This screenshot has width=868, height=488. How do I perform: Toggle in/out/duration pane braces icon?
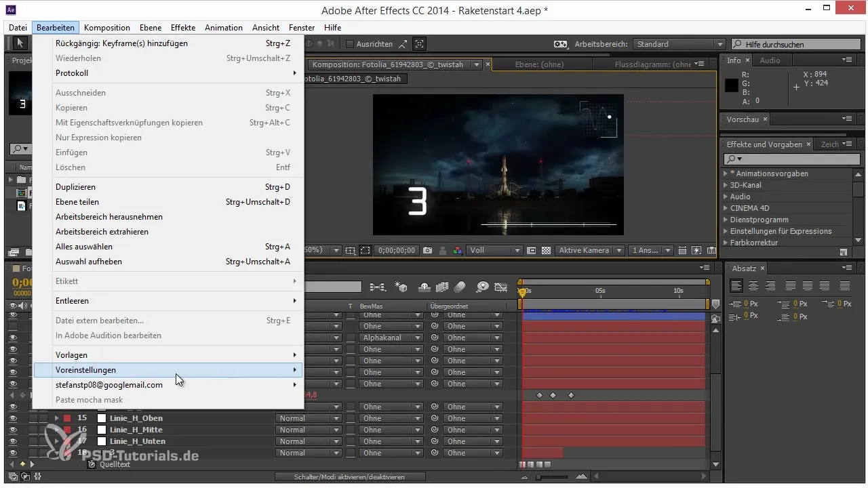pos(37,476)
